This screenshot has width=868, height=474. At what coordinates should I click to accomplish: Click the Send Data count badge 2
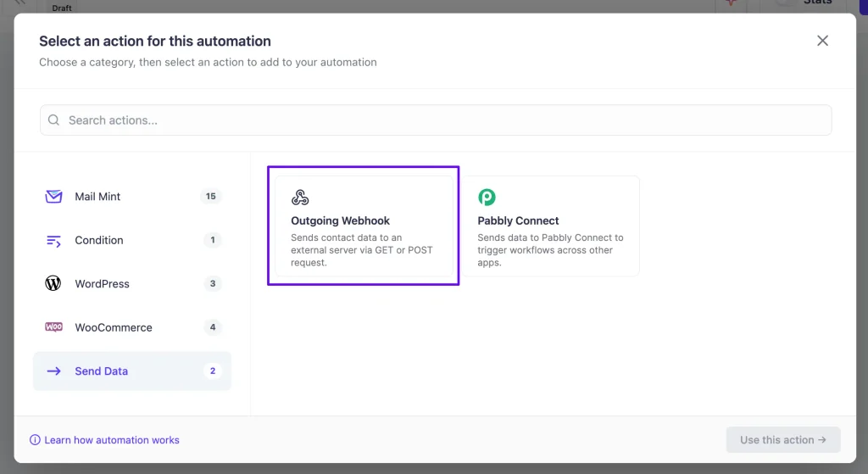pyautogui.click(x=213, y=371)
